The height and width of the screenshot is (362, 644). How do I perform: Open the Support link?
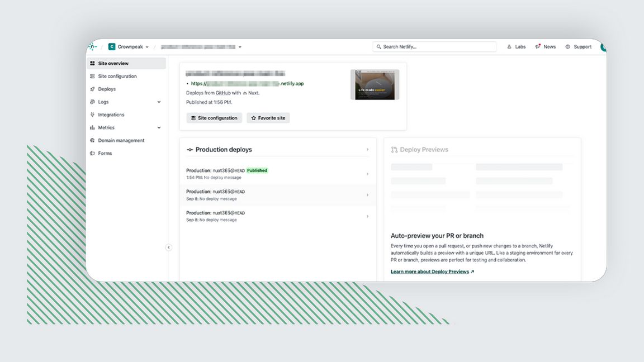click(x=579, y=47)
